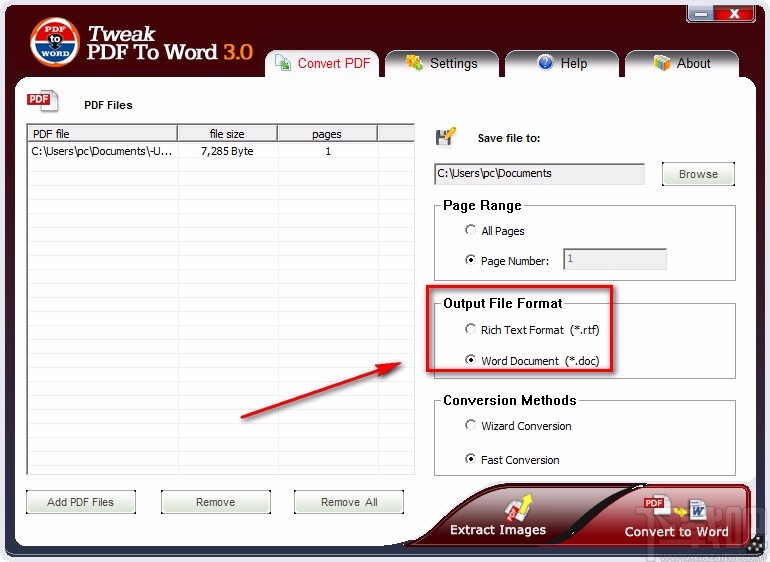
Task: Click the Tweak PDF to Word logo
Action: 55,42
